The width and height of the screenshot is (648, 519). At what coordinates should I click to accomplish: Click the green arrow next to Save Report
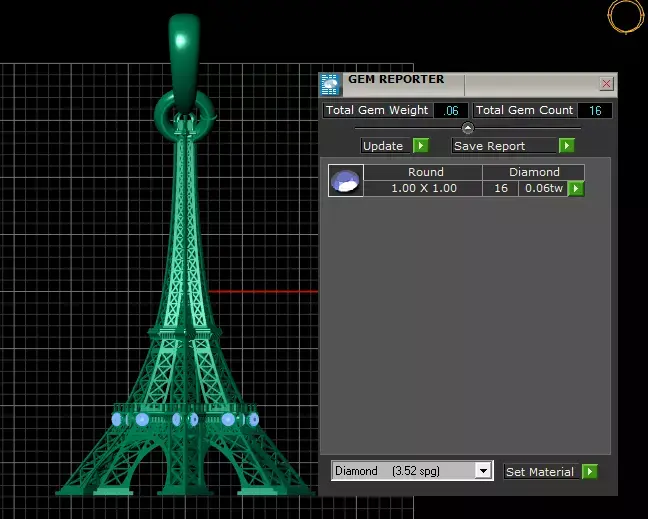coord(567,145)
